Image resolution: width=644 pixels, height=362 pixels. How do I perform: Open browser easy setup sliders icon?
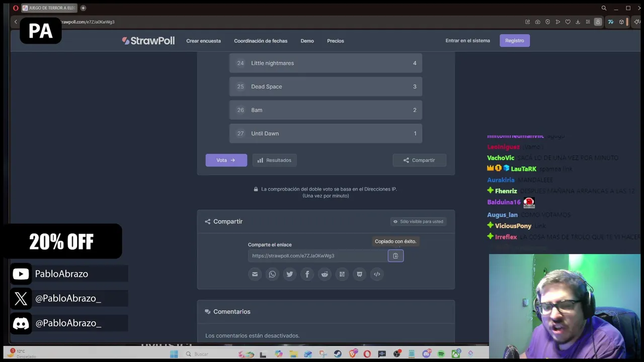tap(588, 22)
